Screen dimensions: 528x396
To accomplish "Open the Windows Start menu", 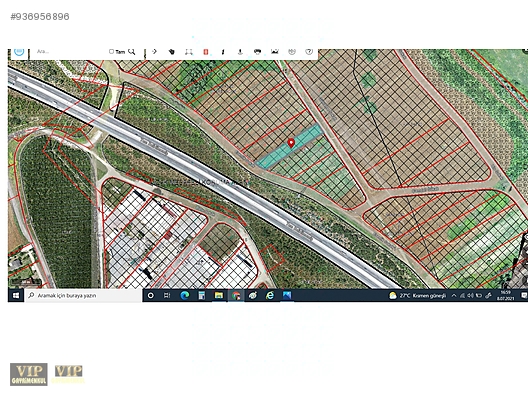I will tap(15, 295).
